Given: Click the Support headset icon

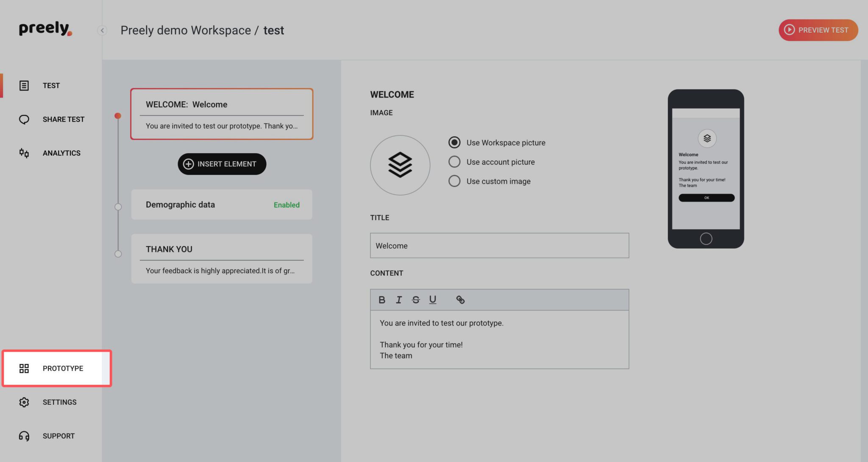Looking at the screenshot, I should pos(24,436).
